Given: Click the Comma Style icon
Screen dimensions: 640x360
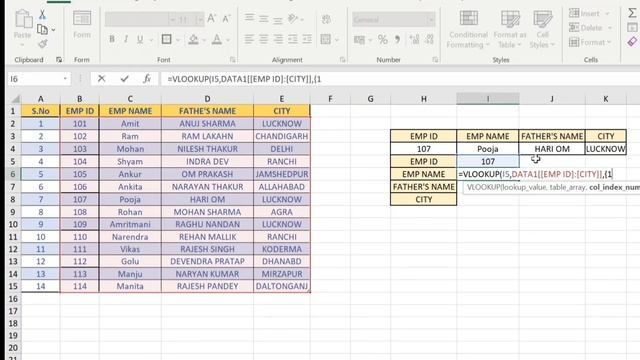Looking at the screenshot, I should pos(397,40).
